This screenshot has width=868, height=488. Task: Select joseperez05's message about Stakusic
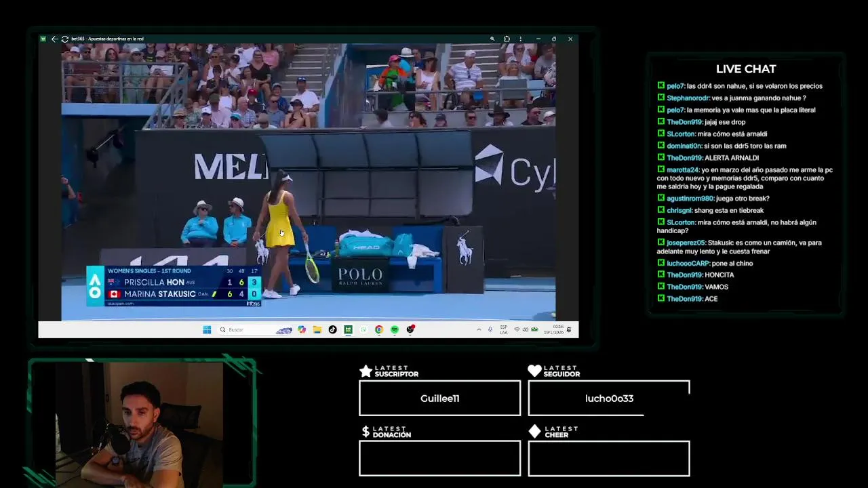740,247
